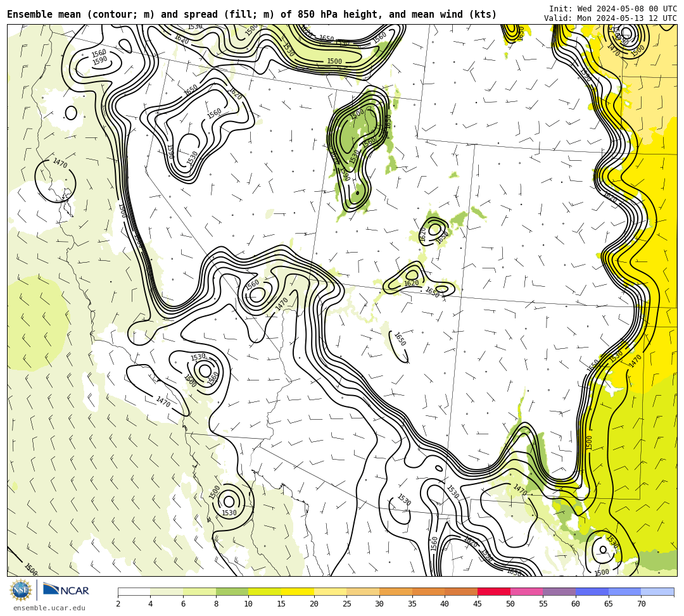The width and height of the screenshot is (684, 616).
Task: Click the colorbar tick label 6
Action: (x=183, y=604)
